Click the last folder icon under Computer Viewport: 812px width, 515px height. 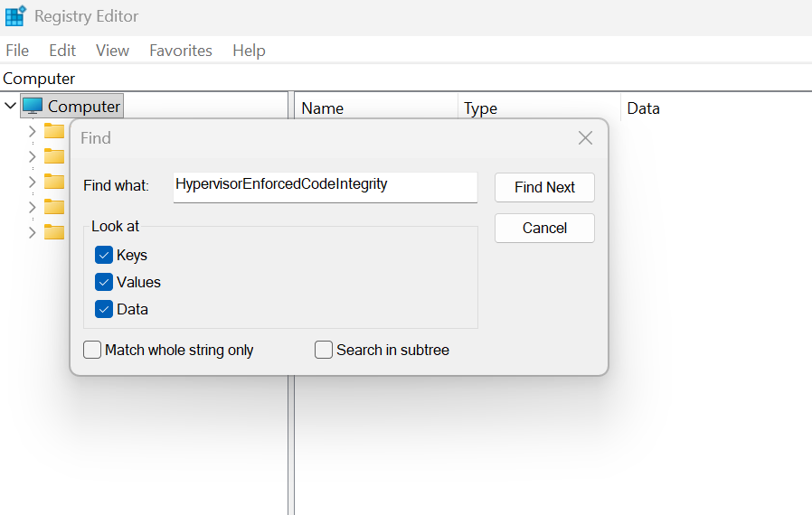tap(54, 232)
